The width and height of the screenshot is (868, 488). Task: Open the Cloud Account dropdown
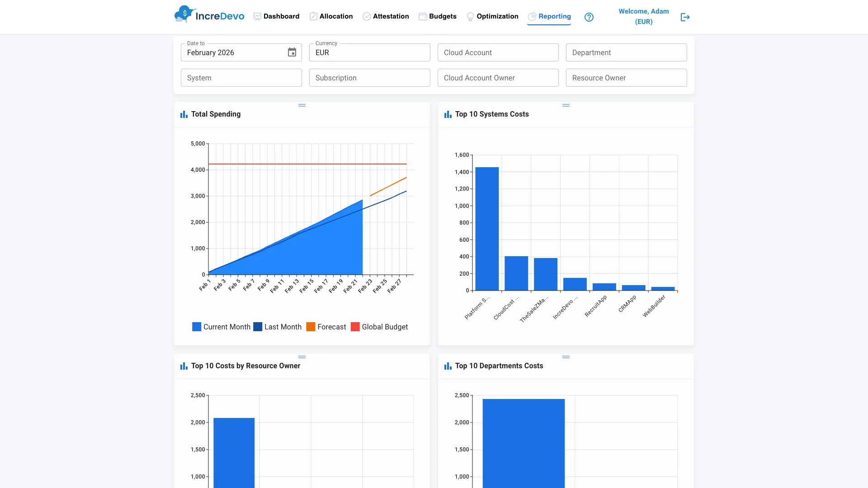[x=498, y=52]
